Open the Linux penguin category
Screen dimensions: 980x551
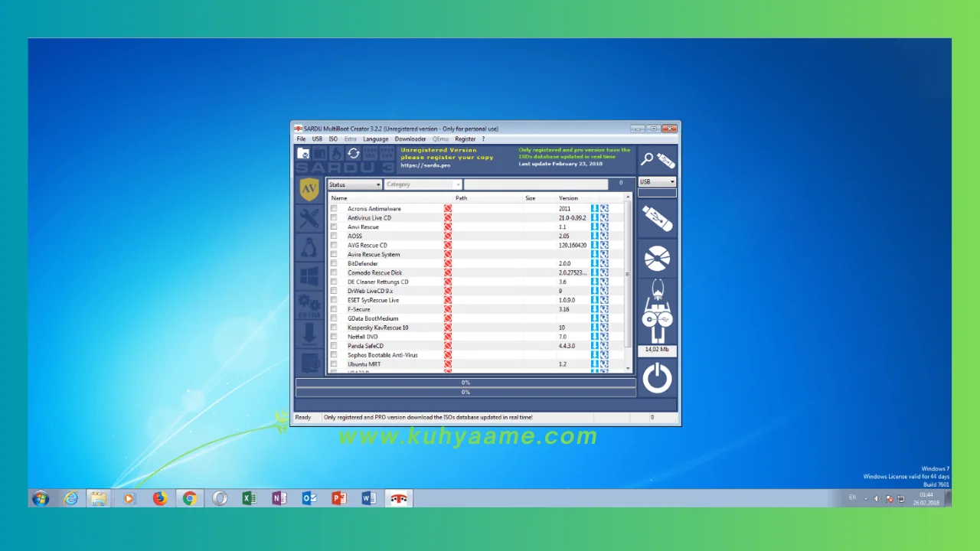pyautogui.click(x=309, y=248)
